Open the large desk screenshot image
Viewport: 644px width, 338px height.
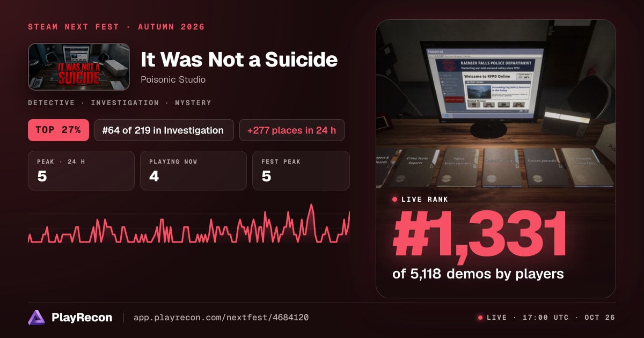(496, 159)
